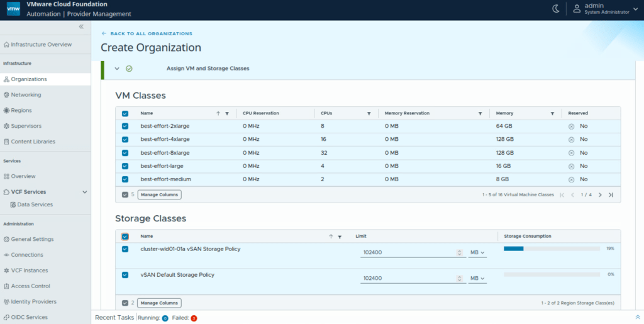Open Networking in sidebar
The height and width of the screenshot is (324, 644).
pyautogui.click(x=26, y=95)
